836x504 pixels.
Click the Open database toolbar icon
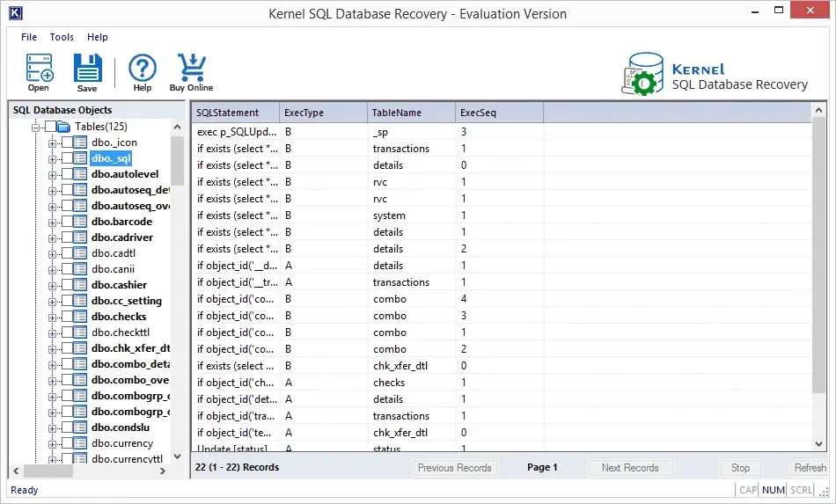coord(39,68)
